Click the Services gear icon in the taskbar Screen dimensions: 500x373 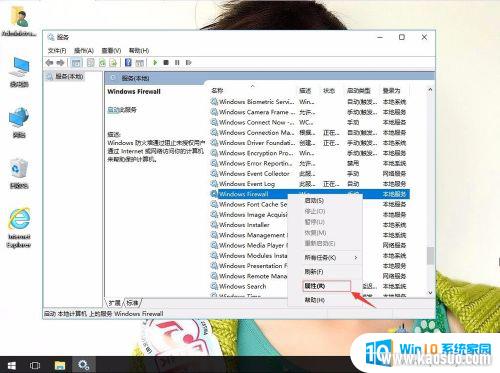[83, 365]
